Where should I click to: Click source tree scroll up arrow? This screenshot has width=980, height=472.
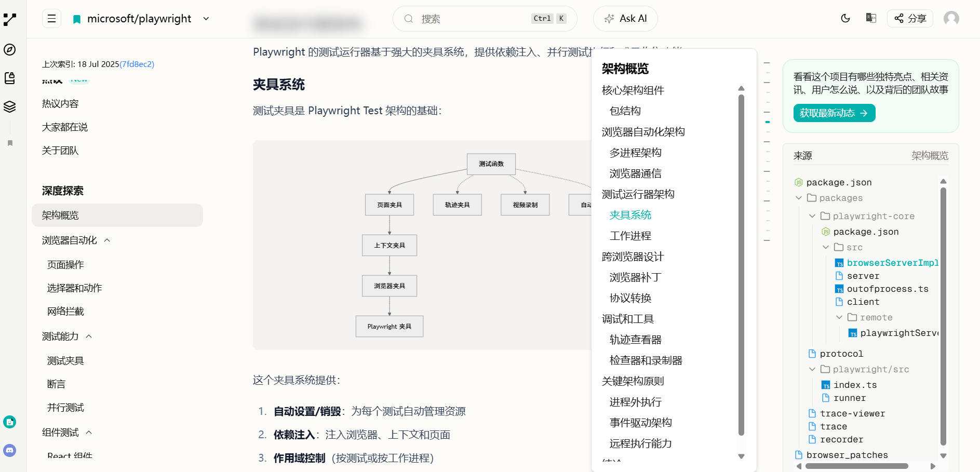943,181
